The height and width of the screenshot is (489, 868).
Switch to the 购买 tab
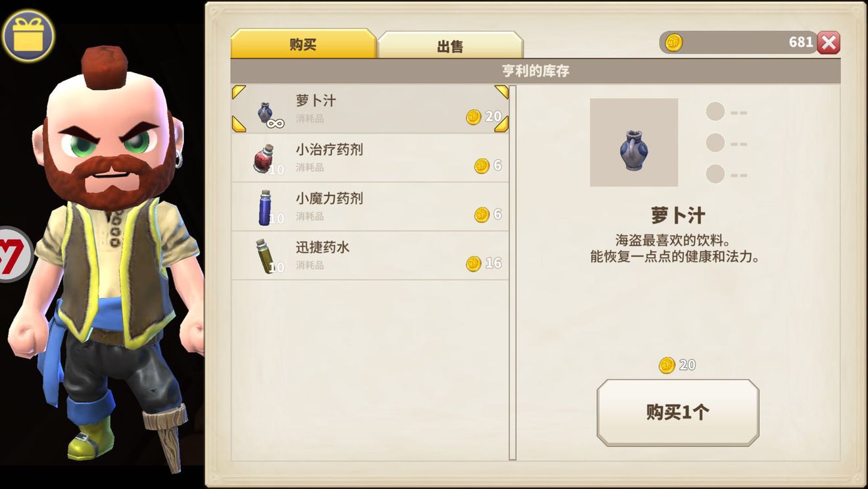(303, 44)
